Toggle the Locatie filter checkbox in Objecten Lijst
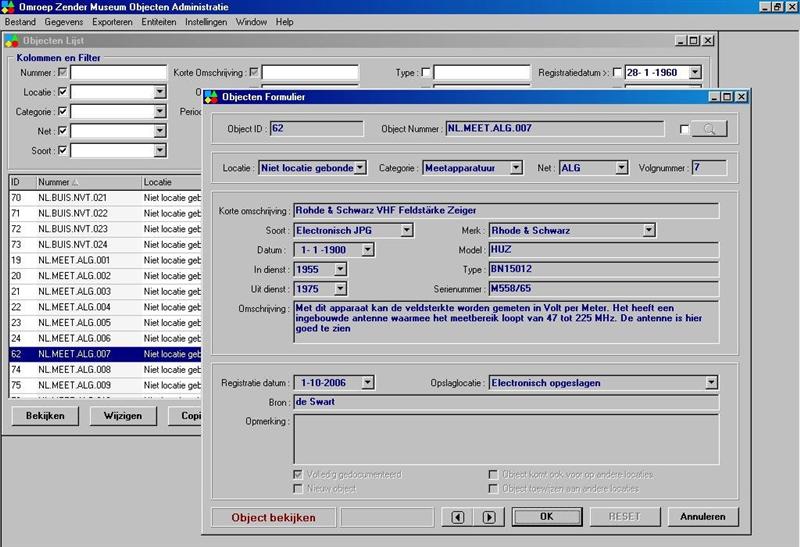The image size is (800, 547). [62, 92]
